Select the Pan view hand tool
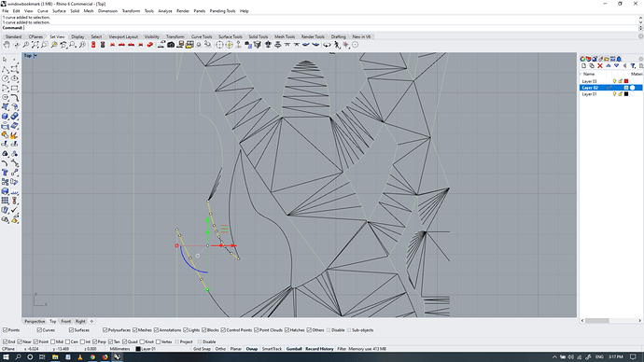The width and height of the screenshot is (644, 362). coord(7,45)
